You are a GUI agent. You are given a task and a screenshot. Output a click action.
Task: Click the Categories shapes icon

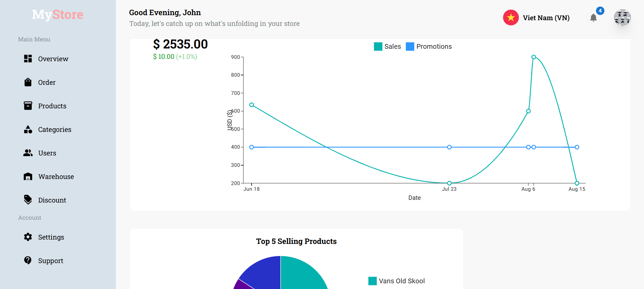pos(28,129)
